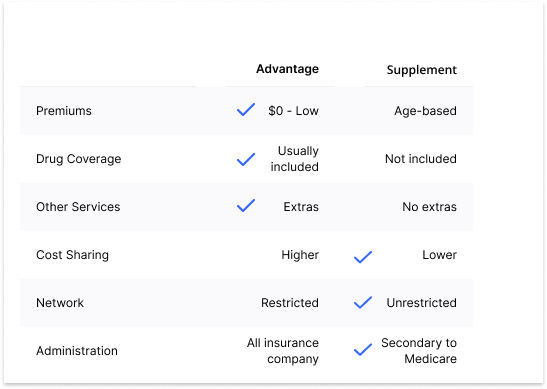The width and height of the screenshot is (547, 389).
Task: Click the Network row label
Action: click(x=60, y=303)
